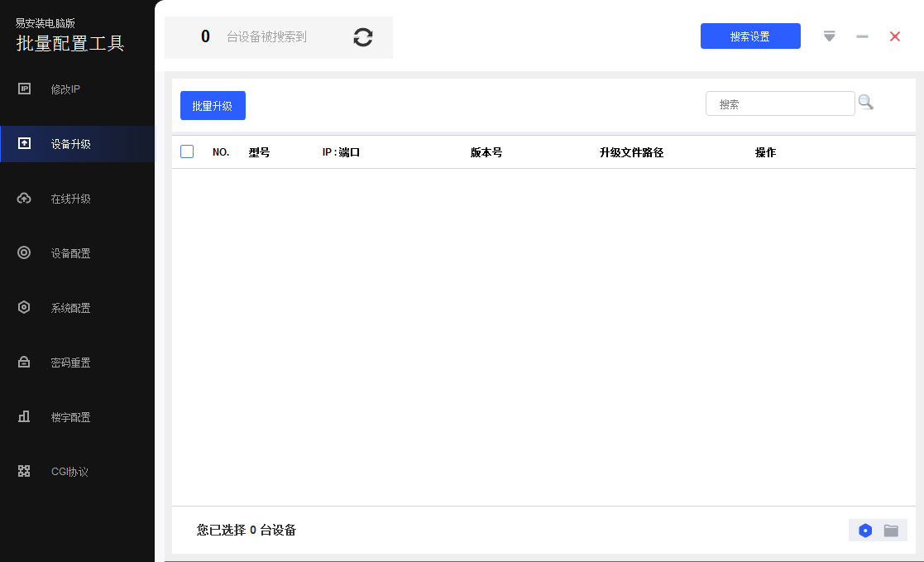Open the 修改IP sidebar section
Image resolution: width=924 pixels, height=562 pixels.
[x=65, y=89]
